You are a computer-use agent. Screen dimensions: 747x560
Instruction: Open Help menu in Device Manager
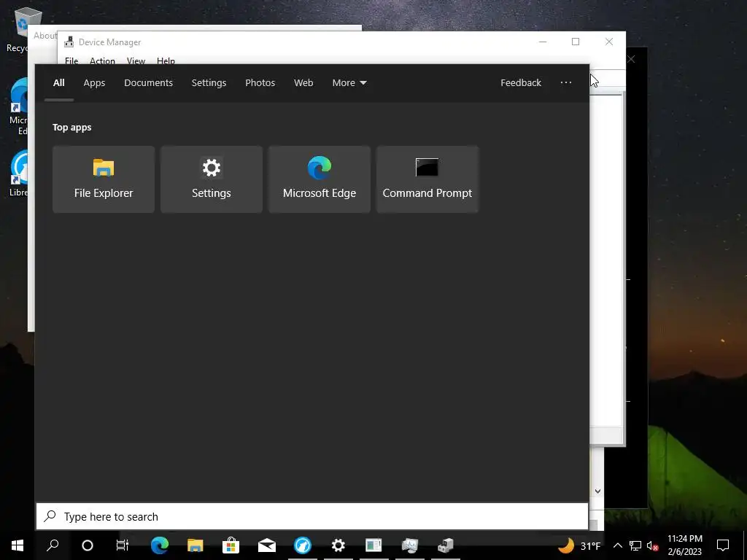[x=166, y=61]
